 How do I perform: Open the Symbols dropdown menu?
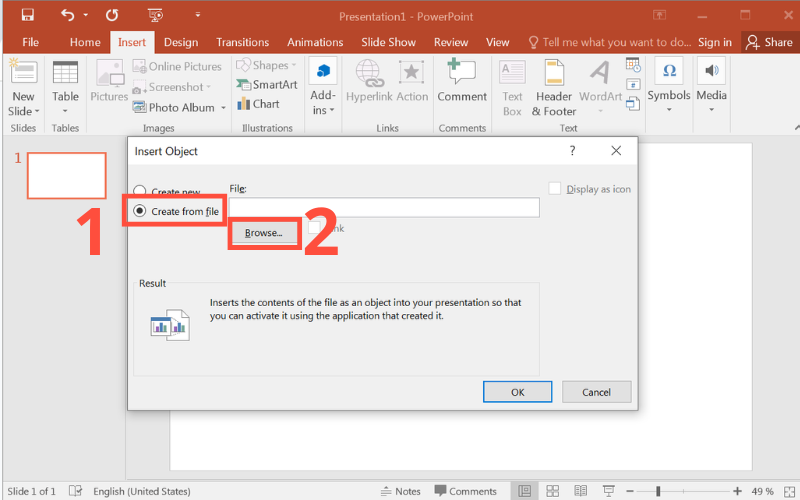668,84
